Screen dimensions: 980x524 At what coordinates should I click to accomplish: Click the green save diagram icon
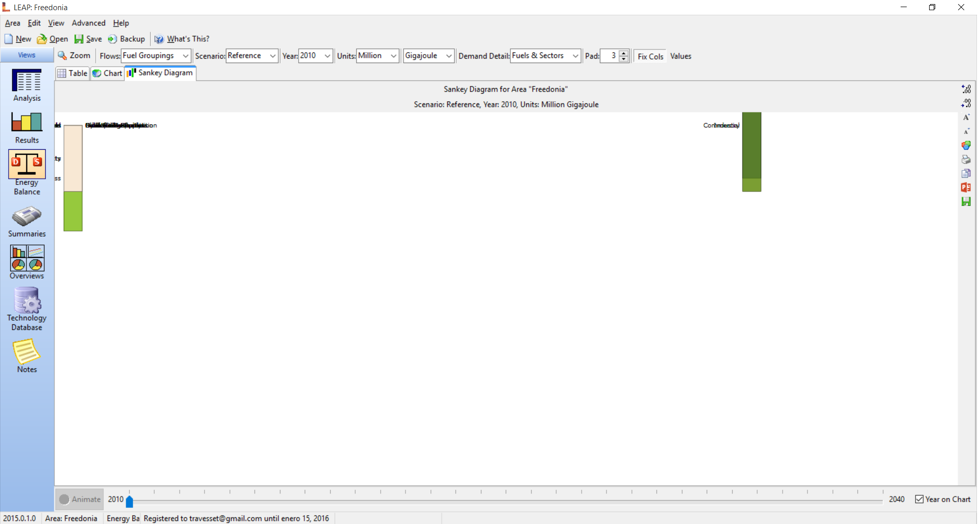coord(966,202)
